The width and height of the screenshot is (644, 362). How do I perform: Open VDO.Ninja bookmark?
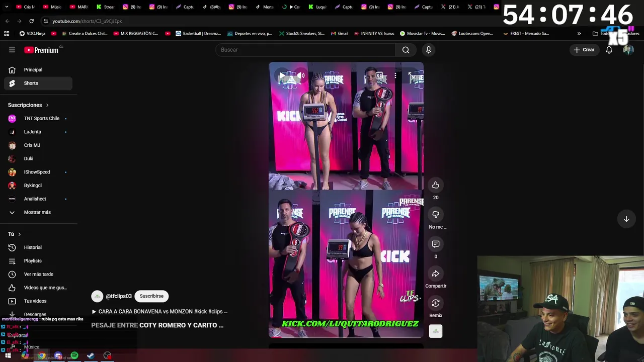[32, 34]
